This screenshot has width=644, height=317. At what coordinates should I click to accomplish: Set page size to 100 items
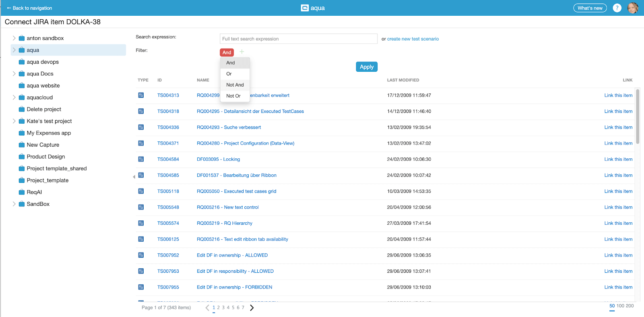coord(620,306)
